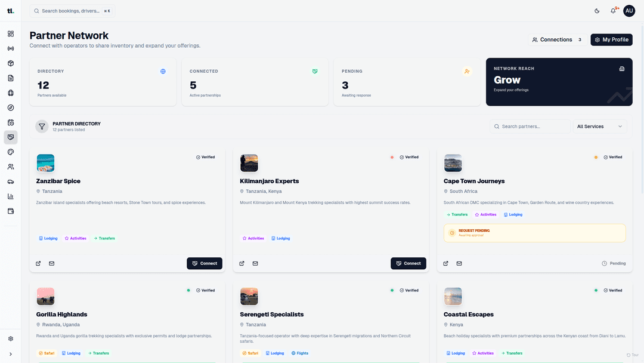Click Connect on Kilimanjaro Experts

[x=408, y=263]
